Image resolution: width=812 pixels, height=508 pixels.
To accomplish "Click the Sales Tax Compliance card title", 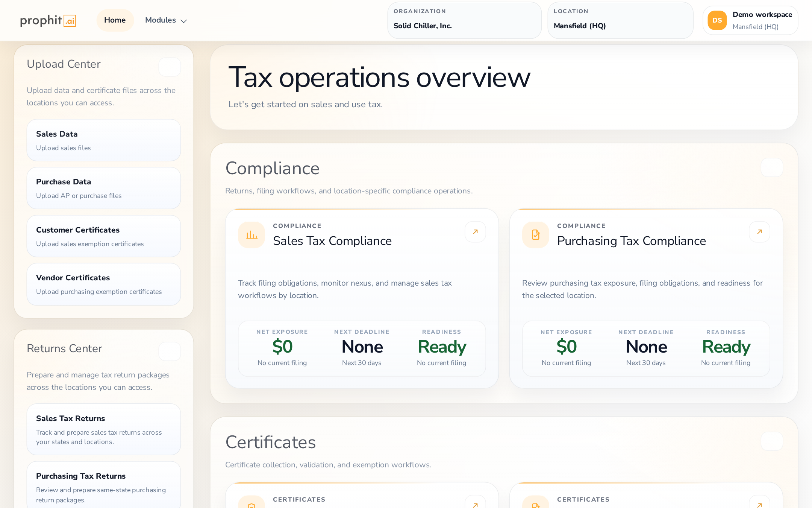I will [x=332, y=241].
